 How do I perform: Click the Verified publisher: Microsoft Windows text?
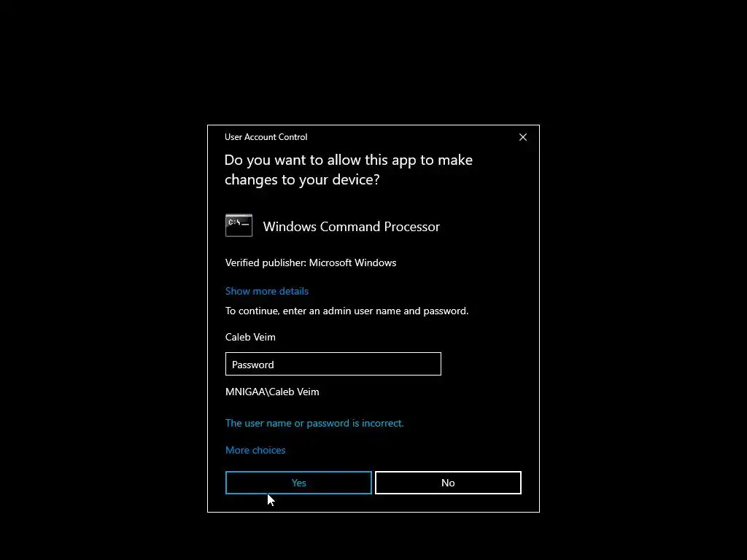click(311, 262)
